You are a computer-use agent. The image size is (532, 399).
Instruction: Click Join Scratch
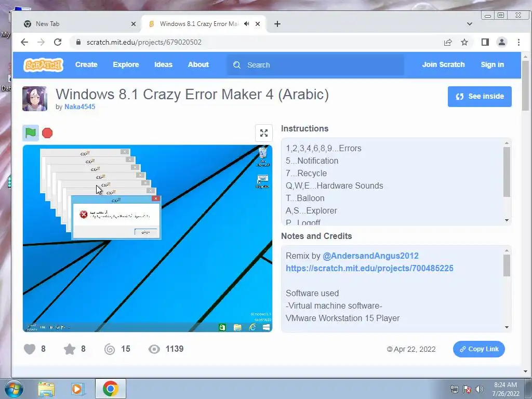click(x=443, y=64)
